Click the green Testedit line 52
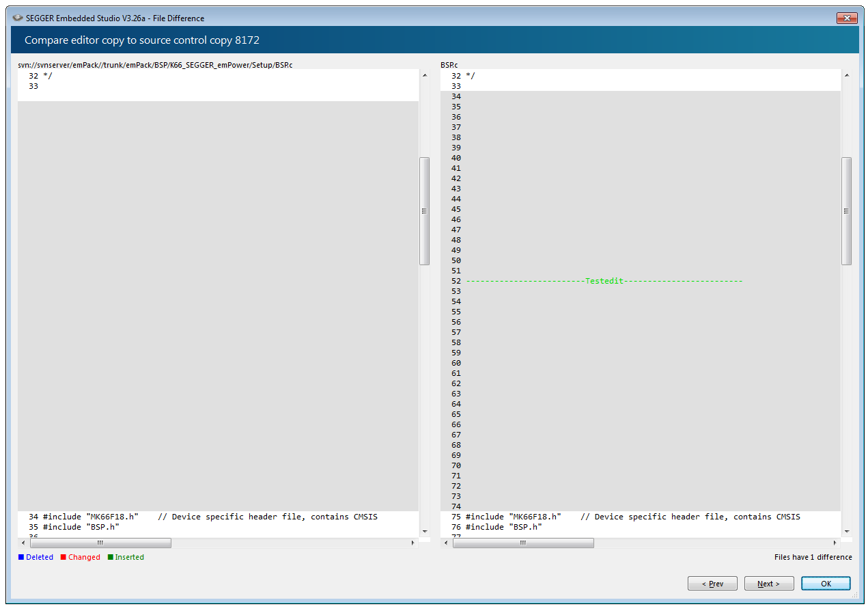Screen dimensions: 868x611 pyautogui.click(x=604, y=281)
